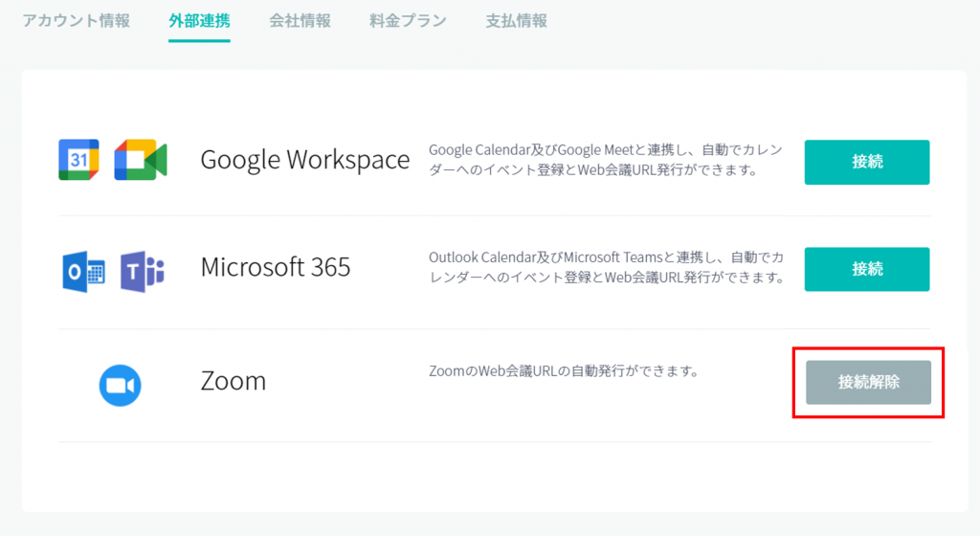980x536 pixels.
Task: Open the 支払情報 tab
Action: (x=516, y=21)
